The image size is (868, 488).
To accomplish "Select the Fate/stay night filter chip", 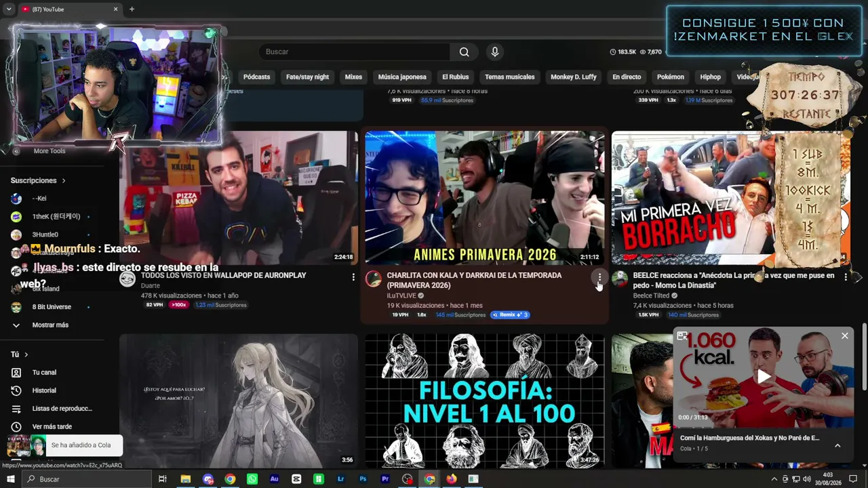I will [x=307, y=77].
